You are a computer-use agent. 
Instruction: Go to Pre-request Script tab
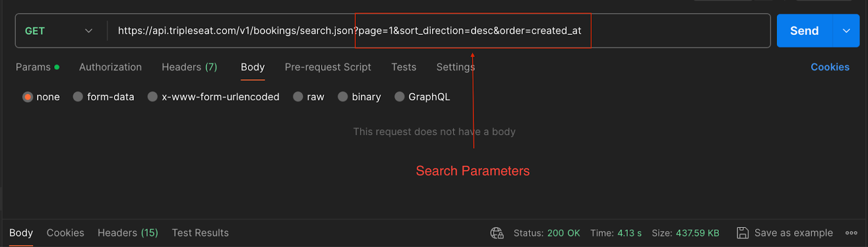328,67
